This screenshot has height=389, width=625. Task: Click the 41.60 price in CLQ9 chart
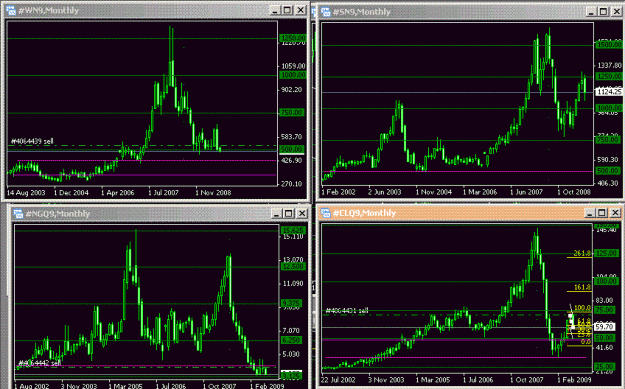[604, 347]
